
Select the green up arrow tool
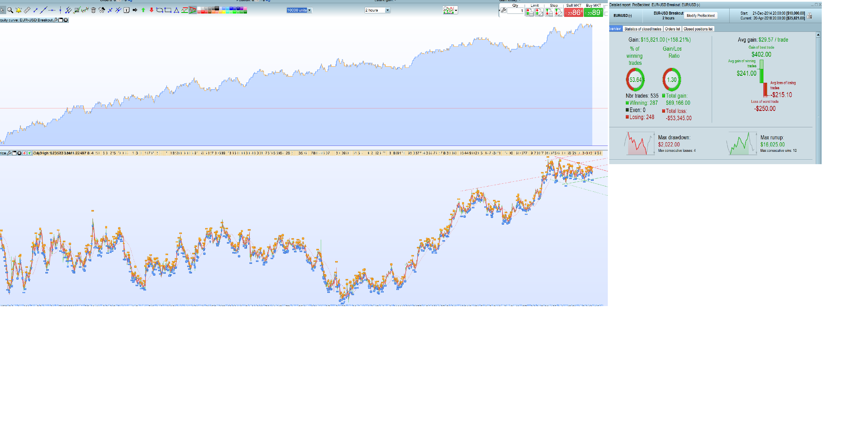point(143,10)
